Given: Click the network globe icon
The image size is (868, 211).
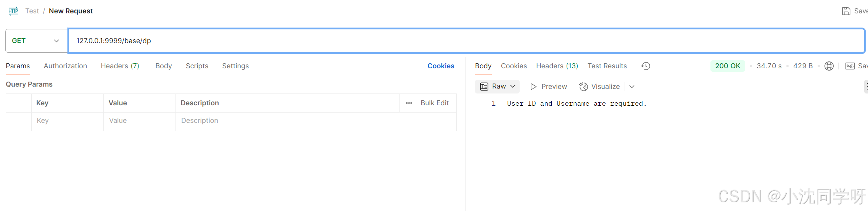Looking at the screenshot, I should pyautogui.click(x=829, y=66).
